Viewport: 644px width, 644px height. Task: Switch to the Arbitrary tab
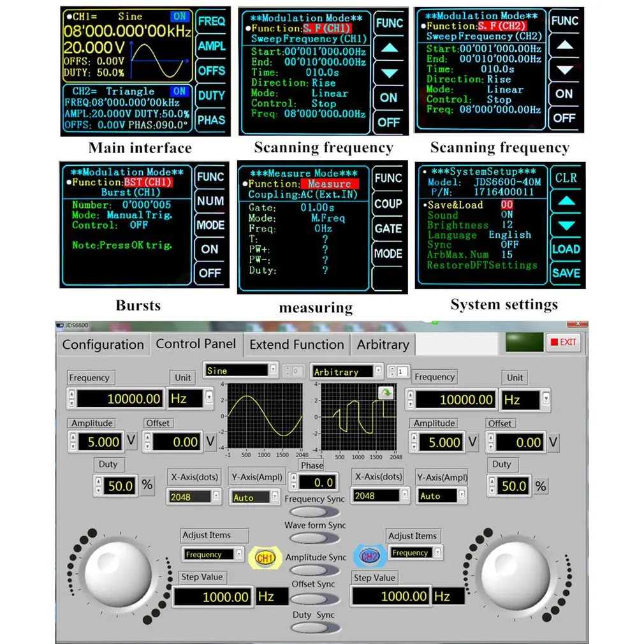point(383,344)
